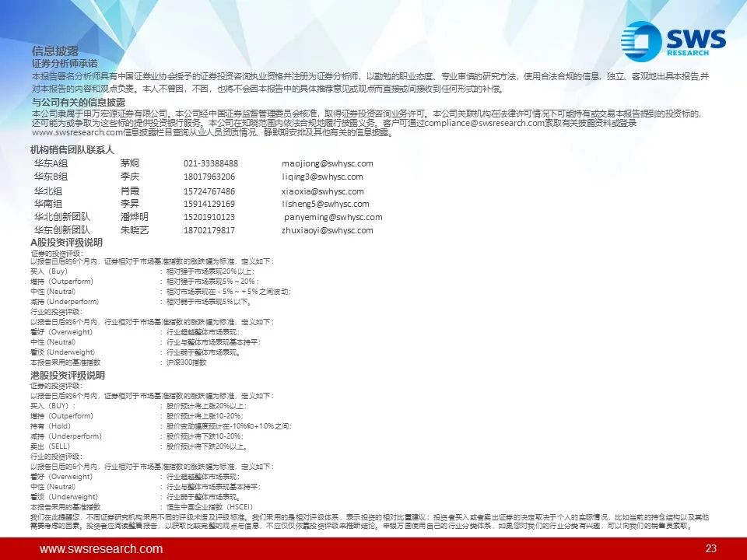Click the lisheng5@swhysc.com email address
This screenshot has width=747, height=560.
tap(325, 204)
